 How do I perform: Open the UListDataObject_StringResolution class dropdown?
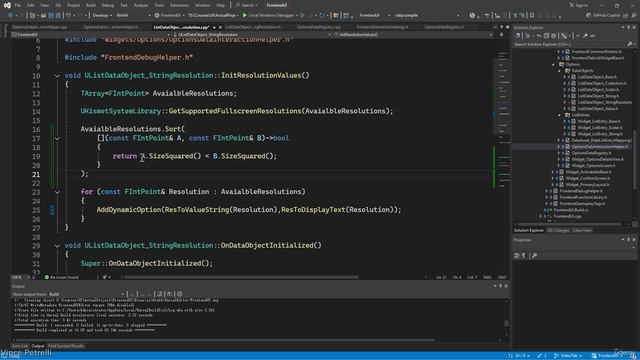coord(251,35)
